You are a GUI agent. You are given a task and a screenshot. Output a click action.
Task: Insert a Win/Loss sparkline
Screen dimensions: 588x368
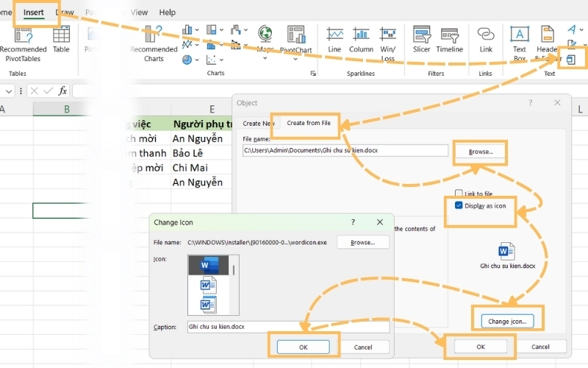[387, 44]
